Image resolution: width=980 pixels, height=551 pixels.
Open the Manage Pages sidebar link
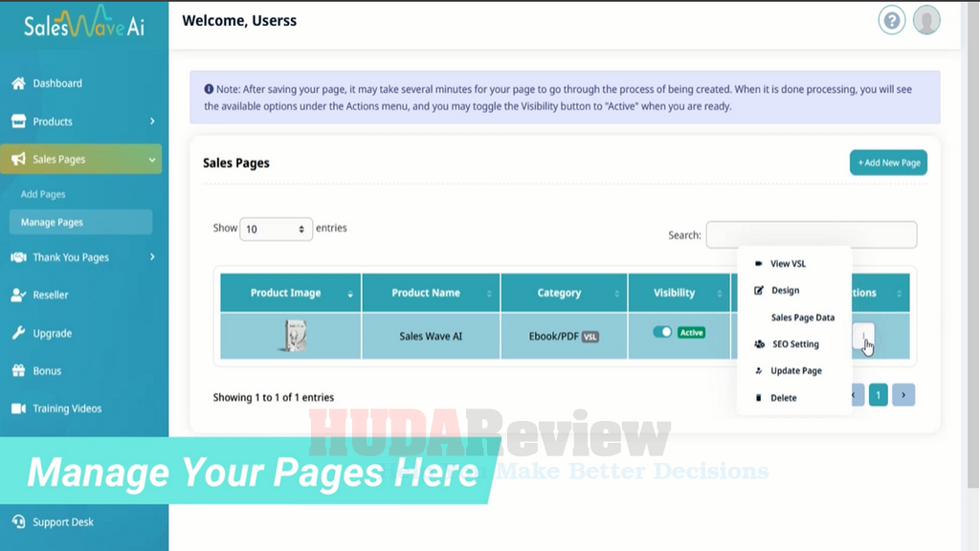point(80,222)
